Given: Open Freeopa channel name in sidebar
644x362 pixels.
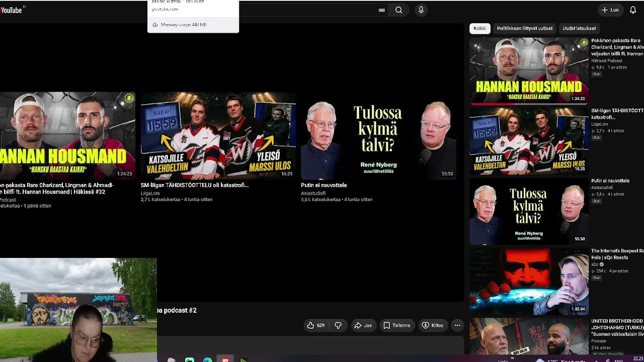Looking at the screenshot, I should pyautogui.click(x=599, y=341).
